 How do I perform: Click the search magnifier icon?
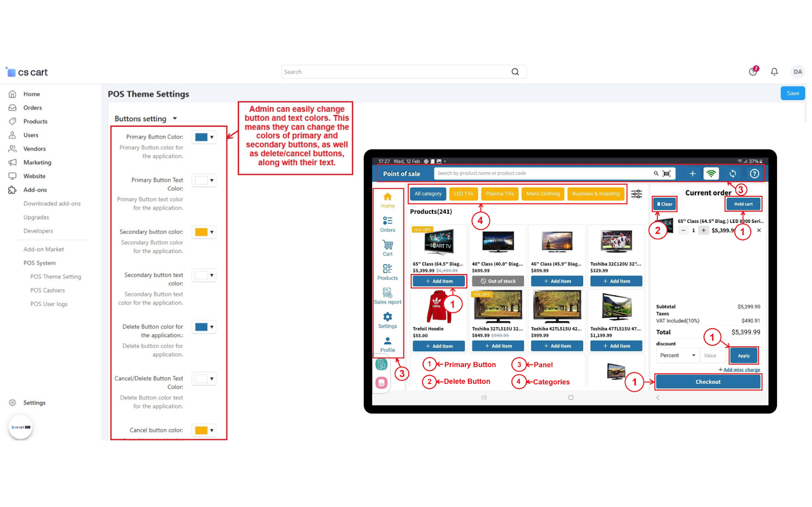click(515, 72)
